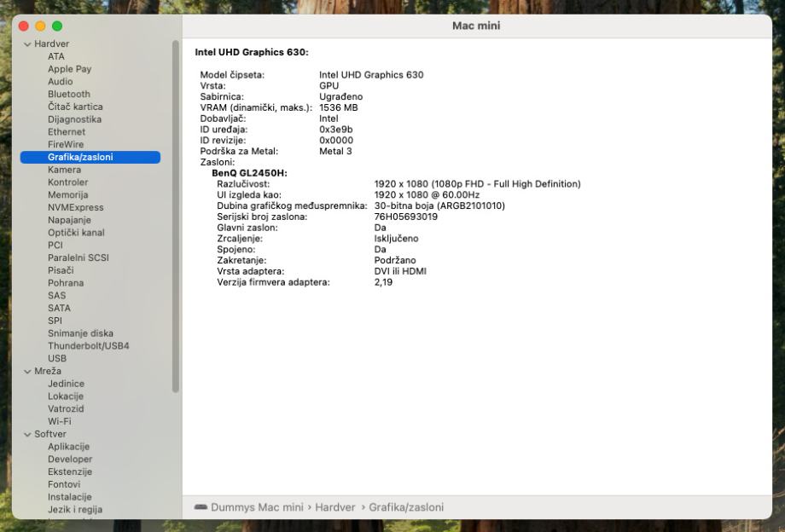The image size is (785, 532).
Task: Click the Mreža group label
Action: [x=48, y=371]
